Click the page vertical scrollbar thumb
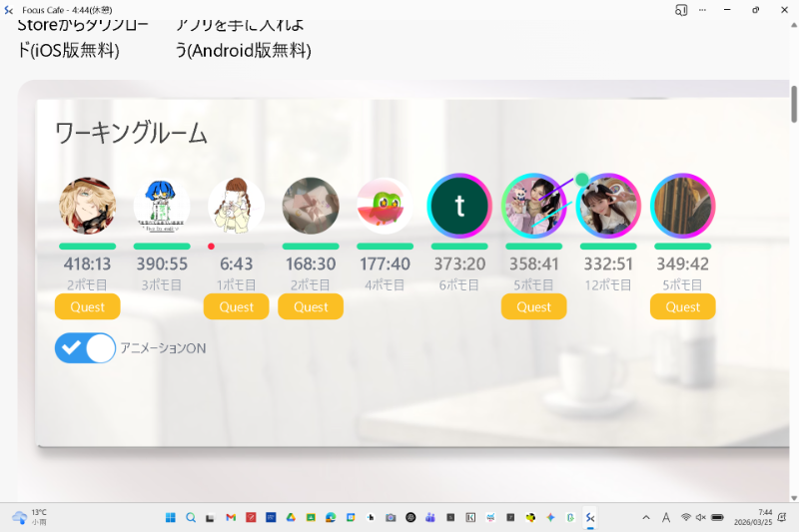799x532 pixels. (x=794, y=105)
